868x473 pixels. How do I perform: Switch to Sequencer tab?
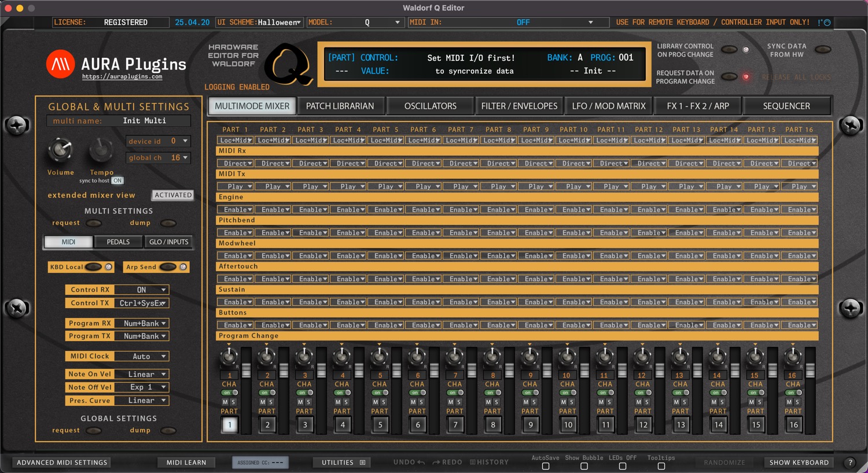pos(786,106)
